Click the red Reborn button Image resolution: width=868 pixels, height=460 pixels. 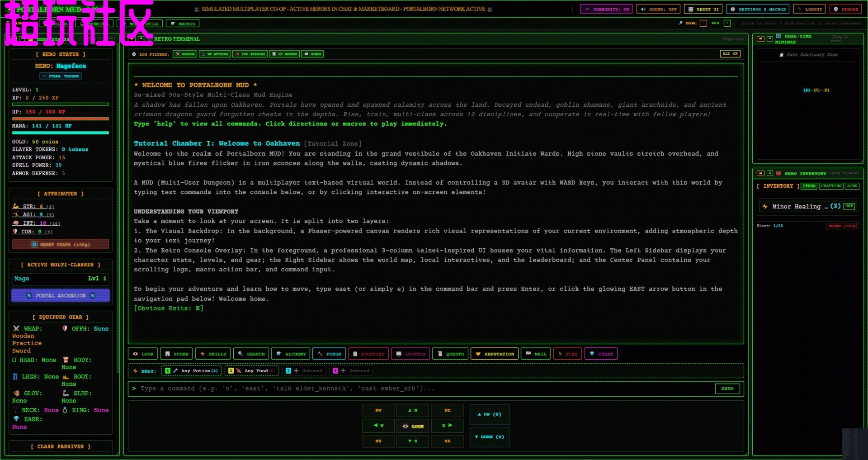click(845, 9)
